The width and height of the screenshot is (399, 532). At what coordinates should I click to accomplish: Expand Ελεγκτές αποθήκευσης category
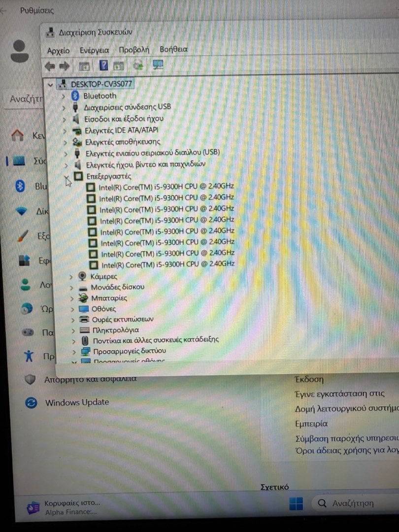coord(65,142)
